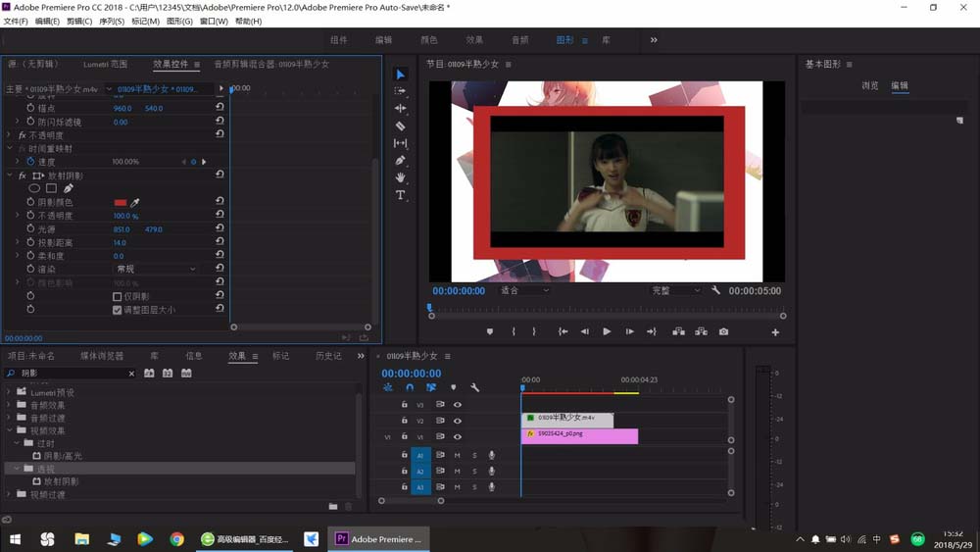
Task: Open the 渲染 常规 dropdown
Action: click(156, 269)
